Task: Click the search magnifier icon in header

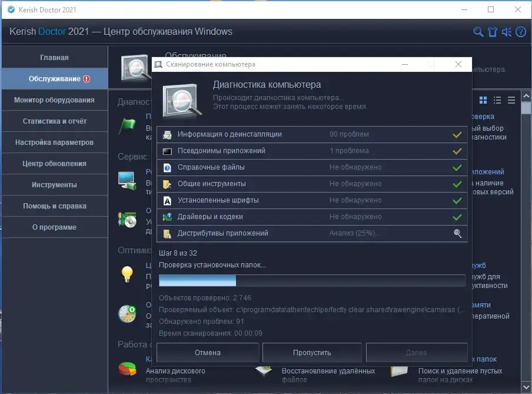Action: pos(478,32)
